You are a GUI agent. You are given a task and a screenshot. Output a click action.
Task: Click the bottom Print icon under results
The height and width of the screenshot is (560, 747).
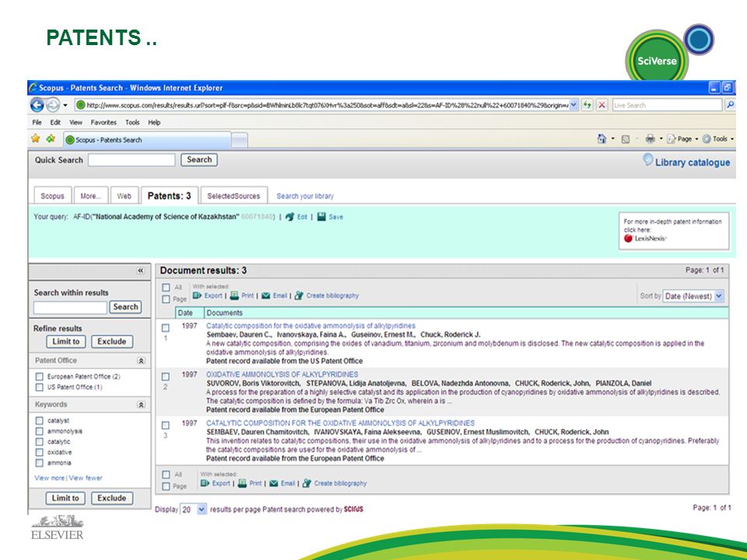[242, 483]
